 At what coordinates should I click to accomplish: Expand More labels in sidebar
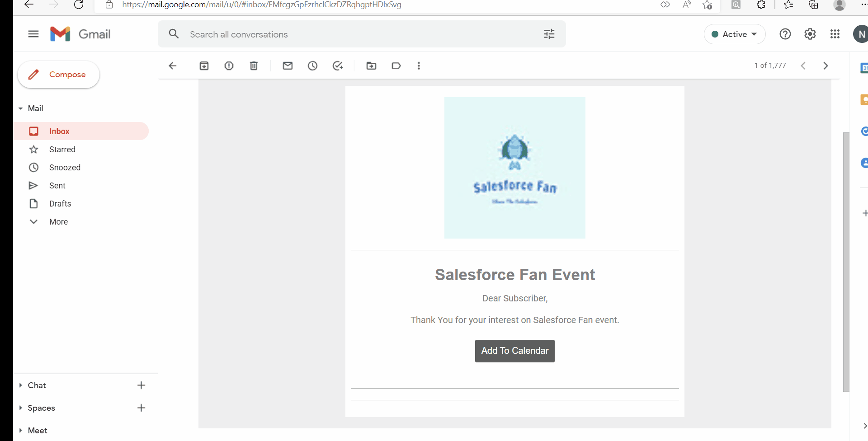pos(58,222)
